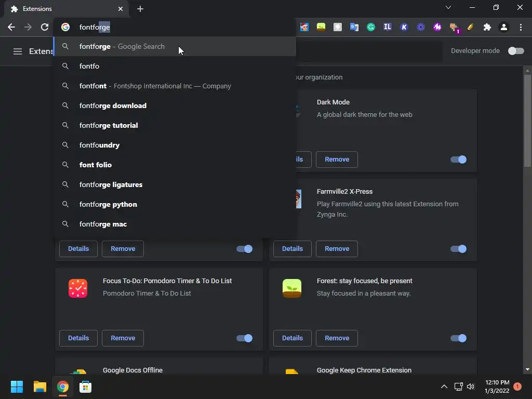Select 'fontforge - Google Search' suggestion

point(175,46)
